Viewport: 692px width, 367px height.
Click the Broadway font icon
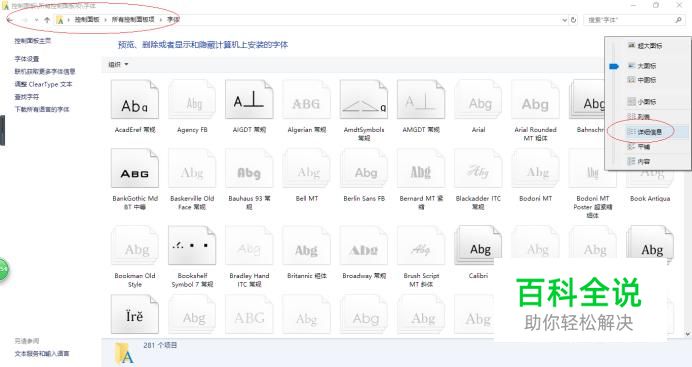tap(364, 246)
